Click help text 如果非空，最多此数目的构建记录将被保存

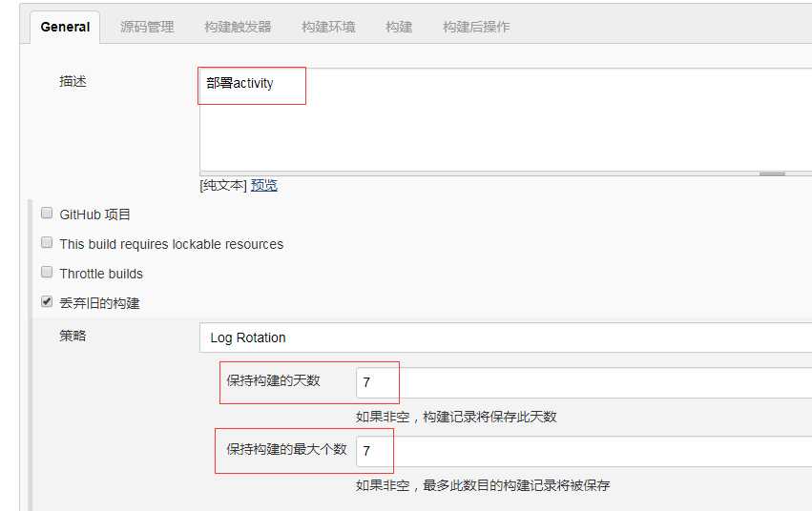pyautogui.click(x=483, y=485)
